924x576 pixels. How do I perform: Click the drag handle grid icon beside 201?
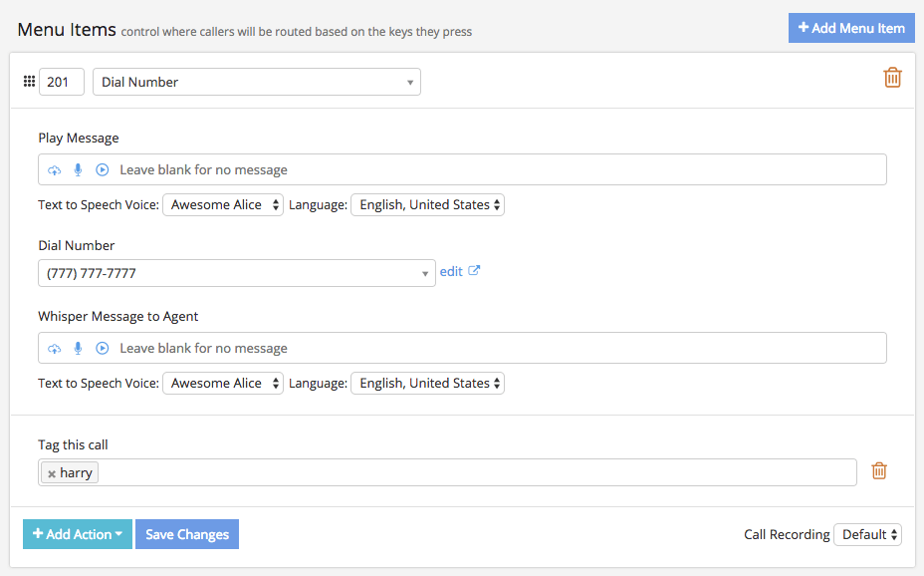pyautogui.click(x=29, y=82)
